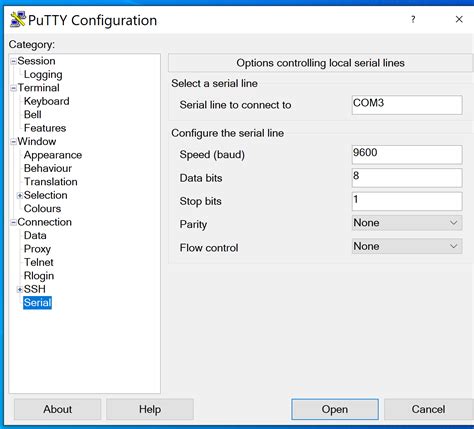Image resolution: width=474 pixels, height=429 pixels.
Task: Collapse the Terminal tree node
Action: (13, 88)
